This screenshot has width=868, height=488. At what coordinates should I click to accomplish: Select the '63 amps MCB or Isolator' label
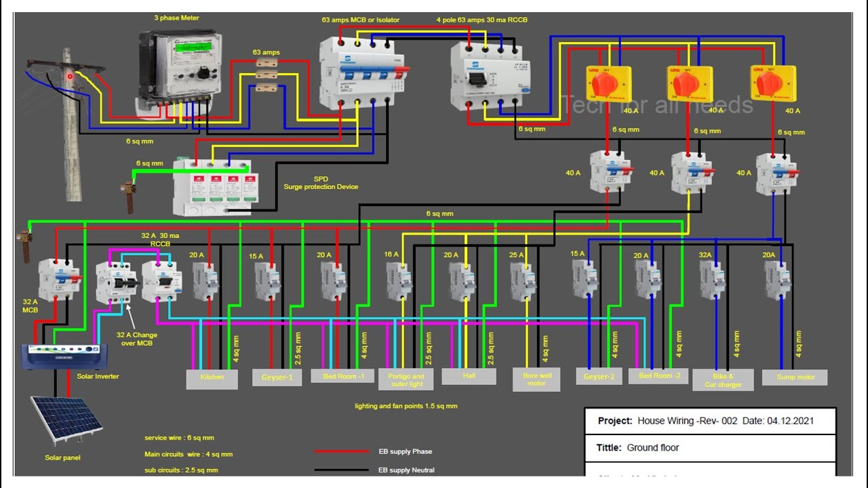[361, 20]
